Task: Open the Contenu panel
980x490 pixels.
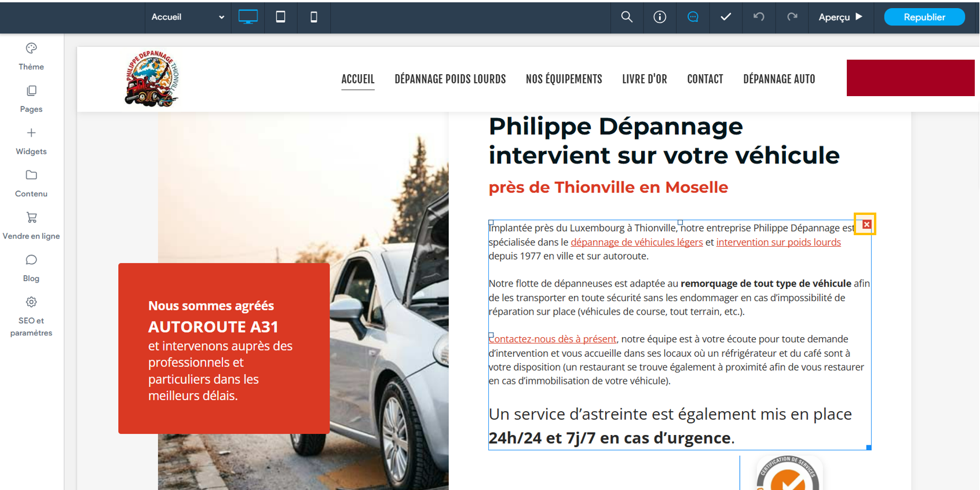Action: [31, 184]
